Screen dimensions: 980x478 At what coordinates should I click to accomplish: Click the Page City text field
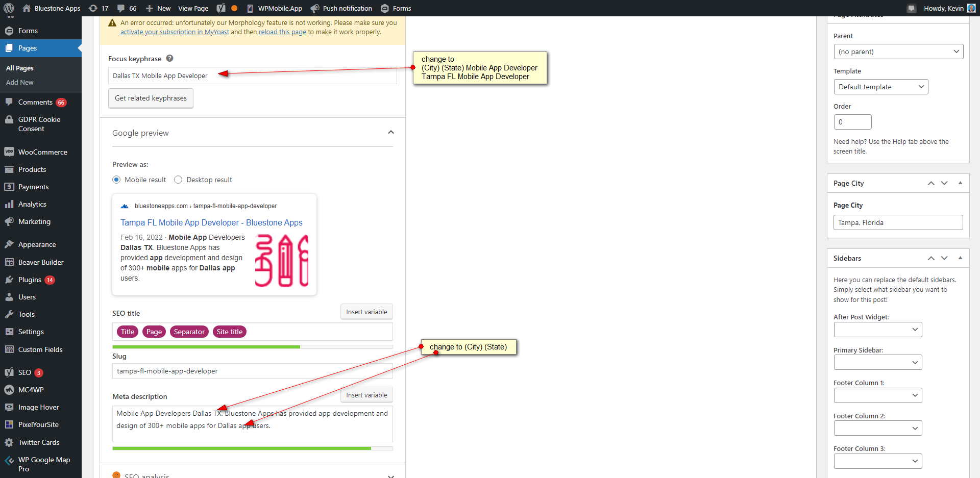pos(898,222)
